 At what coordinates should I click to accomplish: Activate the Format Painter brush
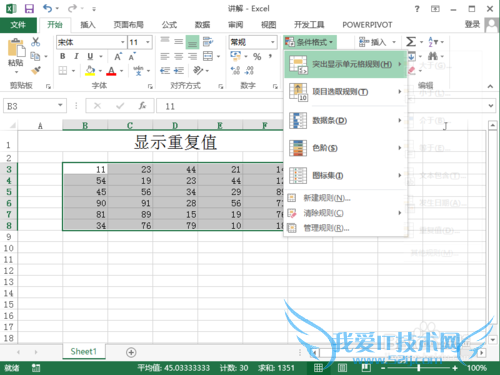(35, 70)
